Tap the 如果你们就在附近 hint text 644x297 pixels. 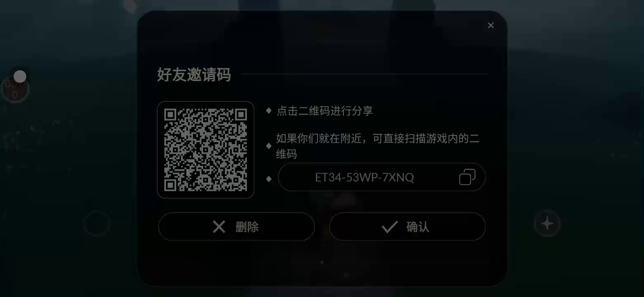(378, 146)
